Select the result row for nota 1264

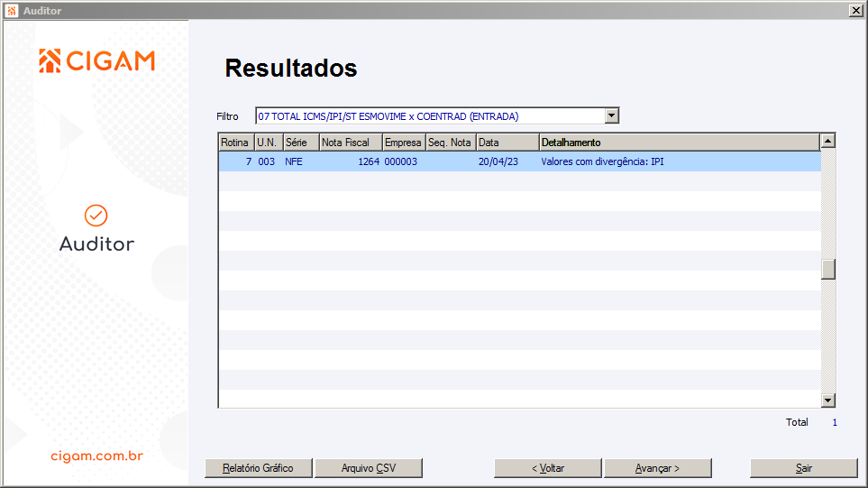[x=519, y=161]
